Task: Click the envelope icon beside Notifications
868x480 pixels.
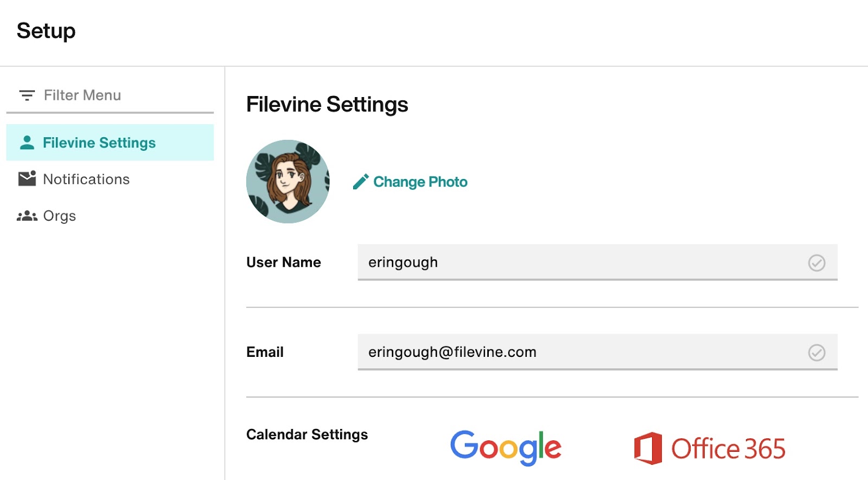Action: [27, 178]
